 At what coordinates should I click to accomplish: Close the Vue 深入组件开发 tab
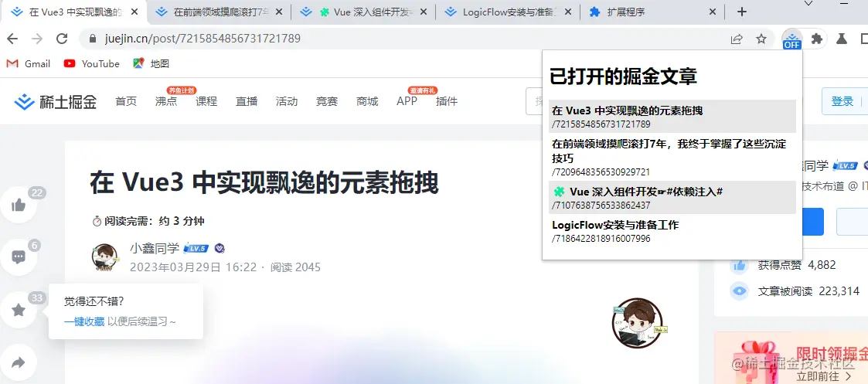click(x=424, y=12)
